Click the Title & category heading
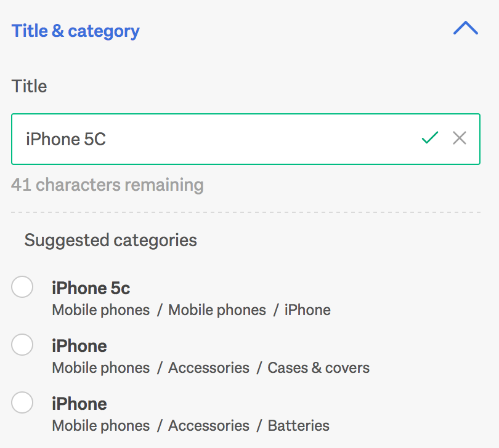This screenshot has width=499, height=448. (76, 31)
